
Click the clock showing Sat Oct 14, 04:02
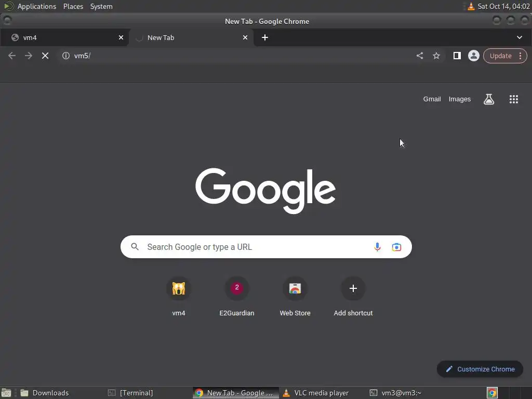(x=503, y=6)
